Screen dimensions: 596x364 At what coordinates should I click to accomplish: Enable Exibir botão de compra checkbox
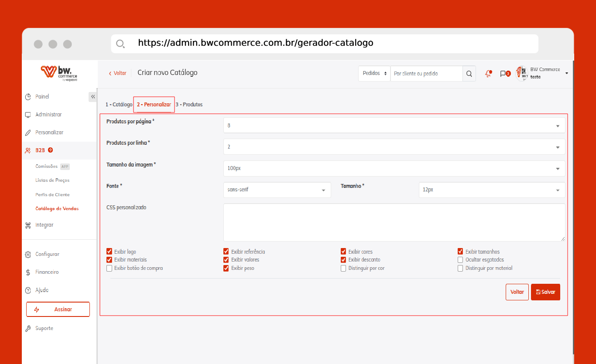click(x=109, y=269)
